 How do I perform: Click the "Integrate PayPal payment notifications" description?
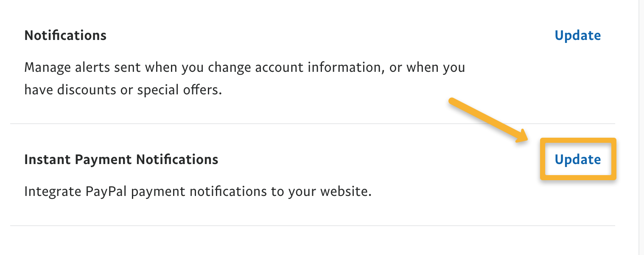point(198,191)
